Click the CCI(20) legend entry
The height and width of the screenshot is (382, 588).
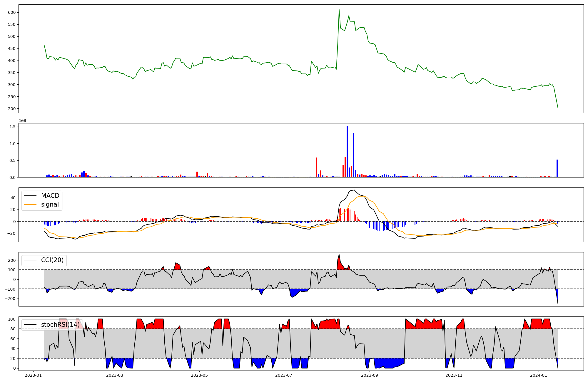52,260
